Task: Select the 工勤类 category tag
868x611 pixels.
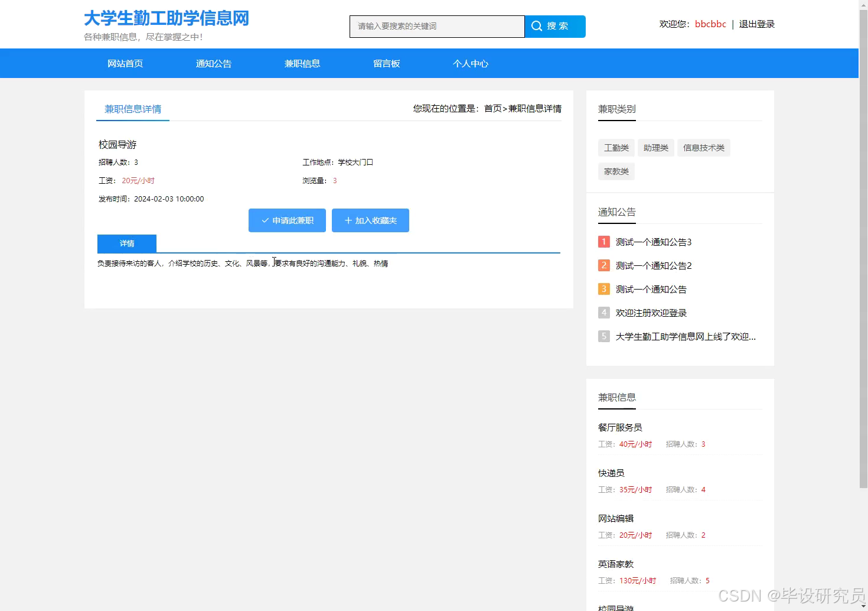Action: (616, 148)
